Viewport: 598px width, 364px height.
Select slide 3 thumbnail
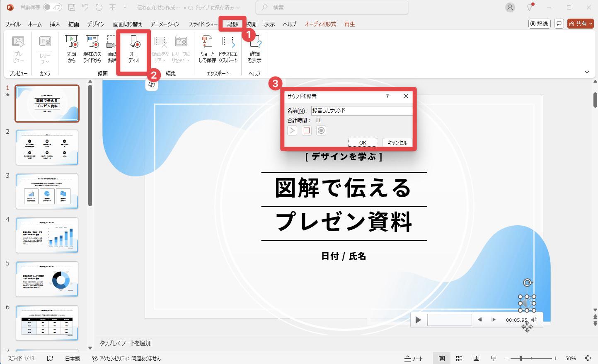pyautogui.click(x=47, y=191)
